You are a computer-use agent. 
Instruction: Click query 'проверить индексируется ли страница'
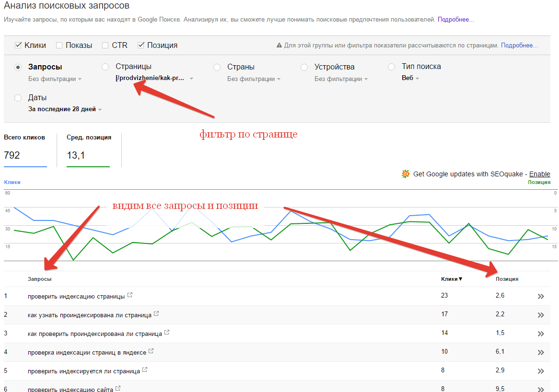[x=84, y=371]
